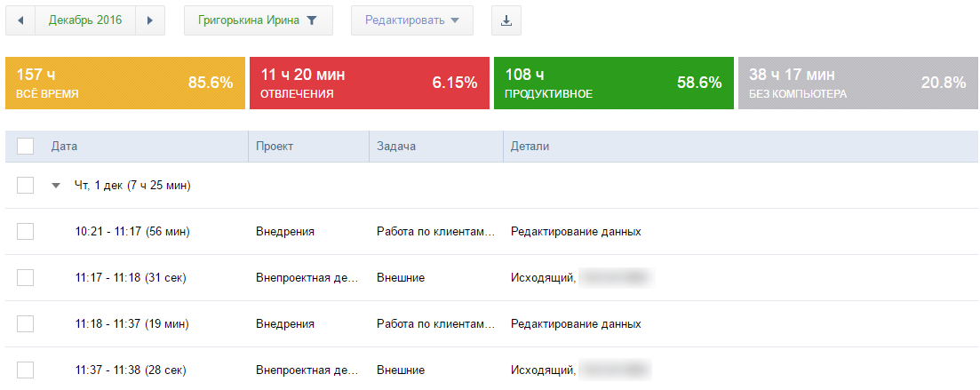Click the gray Без компьютера summary tile

[x=857, y=83]
